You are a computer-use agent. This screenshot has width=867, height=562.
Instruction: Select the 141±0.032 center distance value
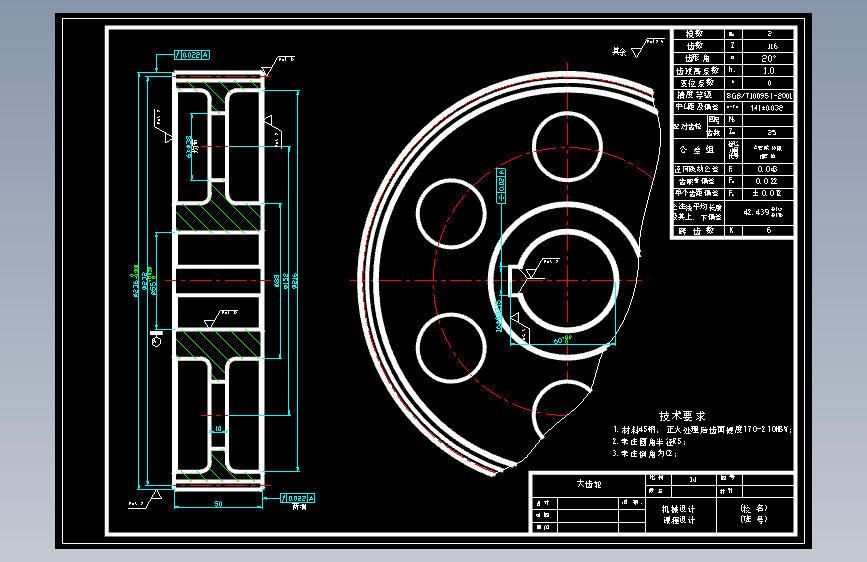(767, 108)
